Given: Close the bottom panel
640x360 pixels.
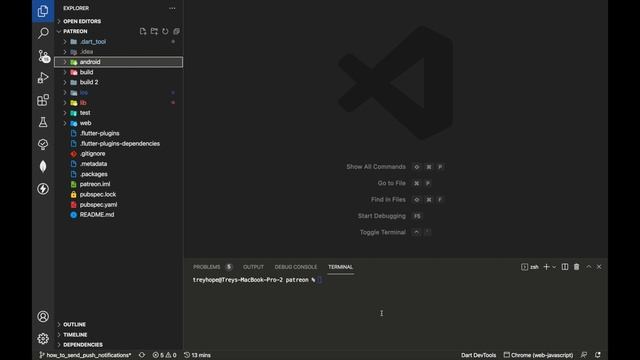Looking at the screenshot, I should pyautogui.click(x=599, y=267).
